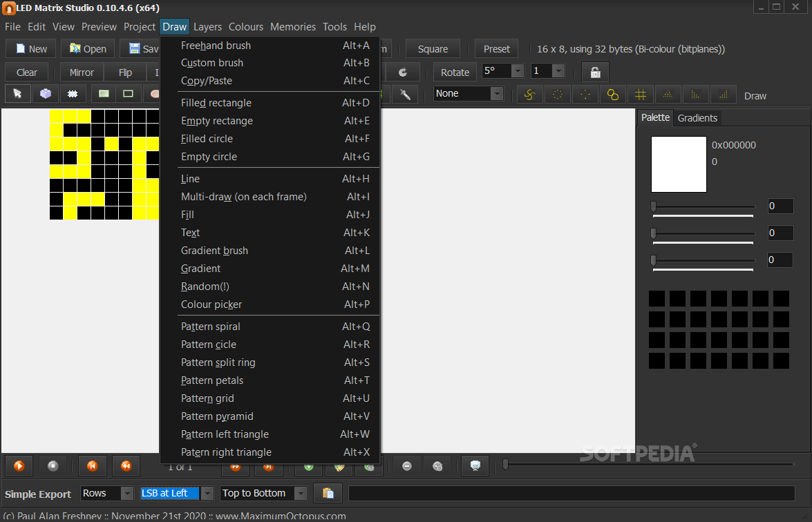The height and width of the screenshot is (522, 812).
Task: Click the light bulb preview icon
Action: point(475,467)
